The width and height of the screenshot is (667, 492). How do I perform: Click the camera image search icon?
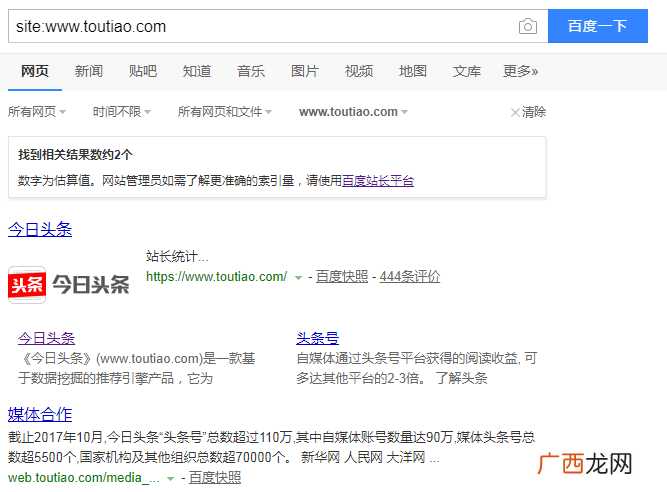[527, 26]
